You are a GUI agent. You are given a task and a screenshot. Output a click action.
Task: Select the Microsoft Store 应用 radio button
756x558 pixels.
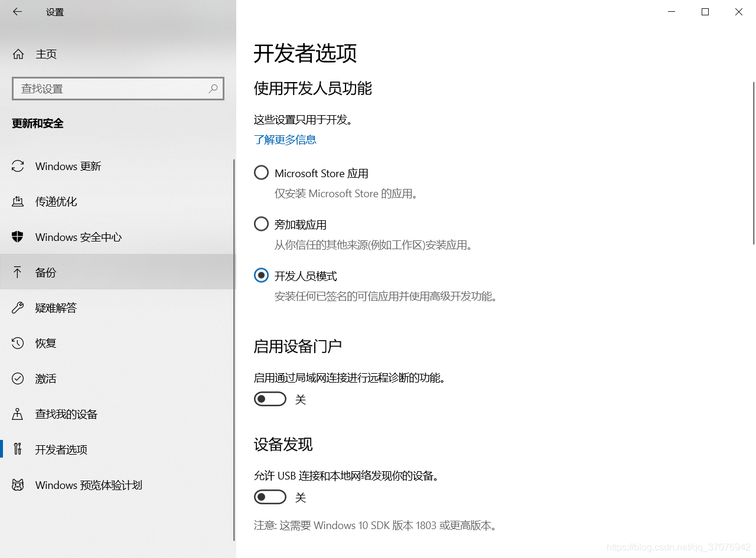click(x=261, y=173)
